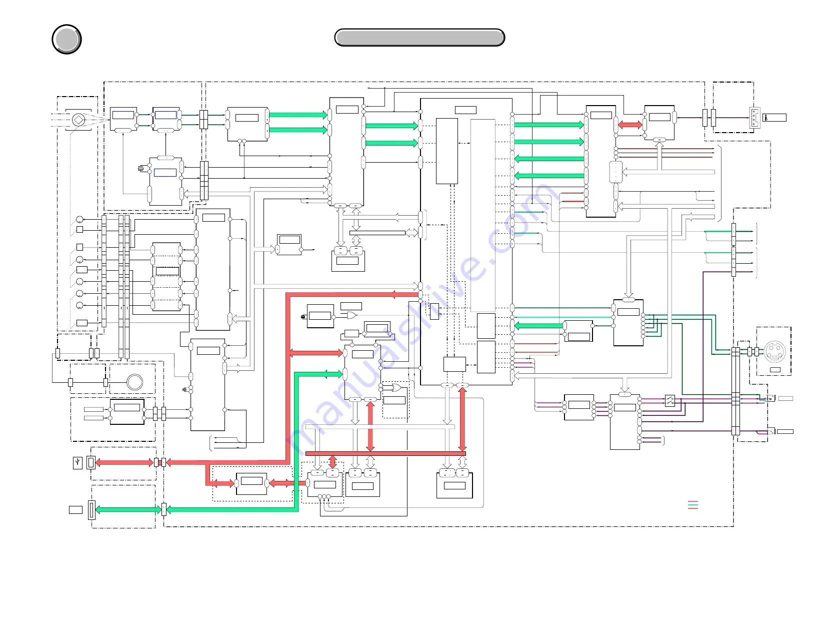Click the narrow white horizontal bus bar

click(x=377, y=233)
